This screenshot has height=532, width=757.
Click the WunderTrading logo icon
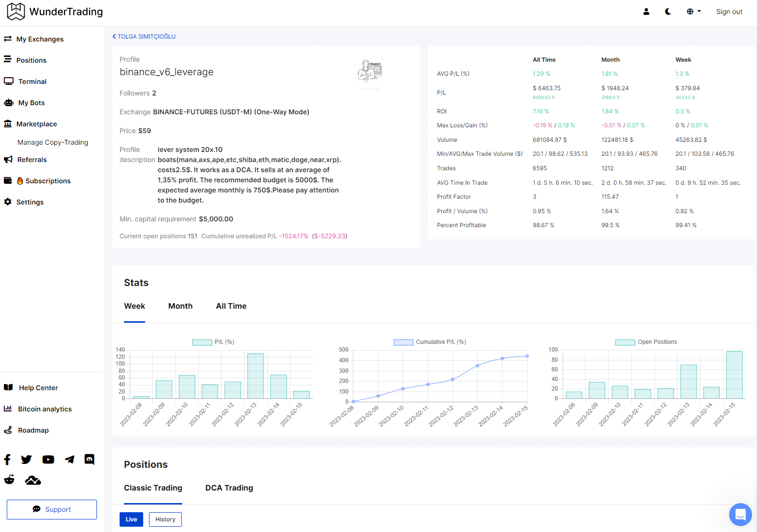click(x=16, y=12)
